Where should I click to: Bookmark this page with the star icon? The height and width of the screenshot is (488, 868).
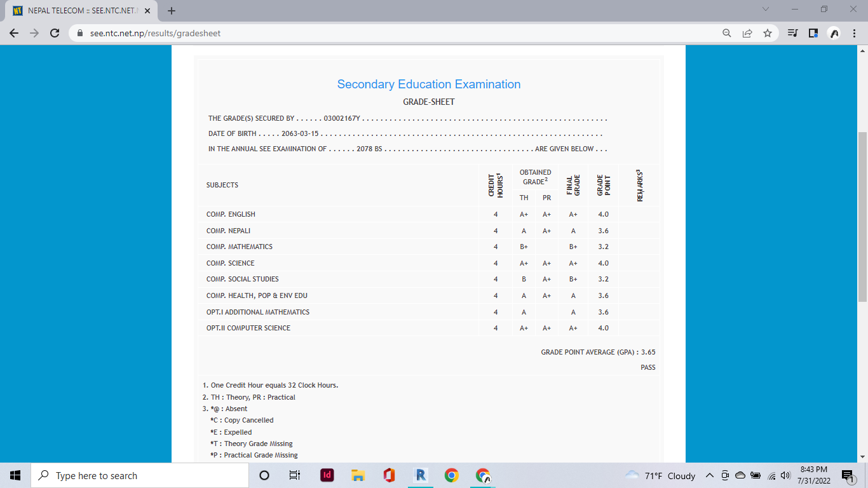(x=768, y=33)
